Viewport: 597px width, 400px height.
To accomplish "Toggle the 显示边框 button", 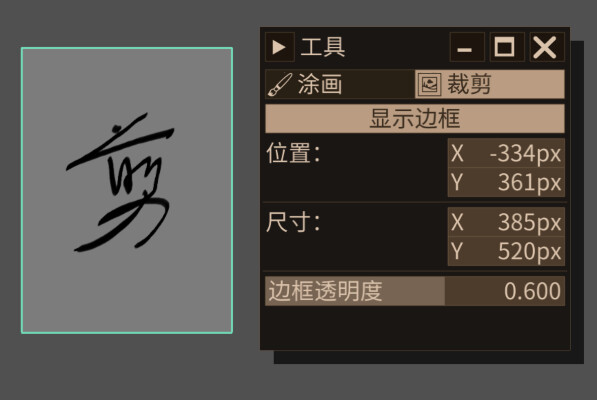I will point(415,119).
